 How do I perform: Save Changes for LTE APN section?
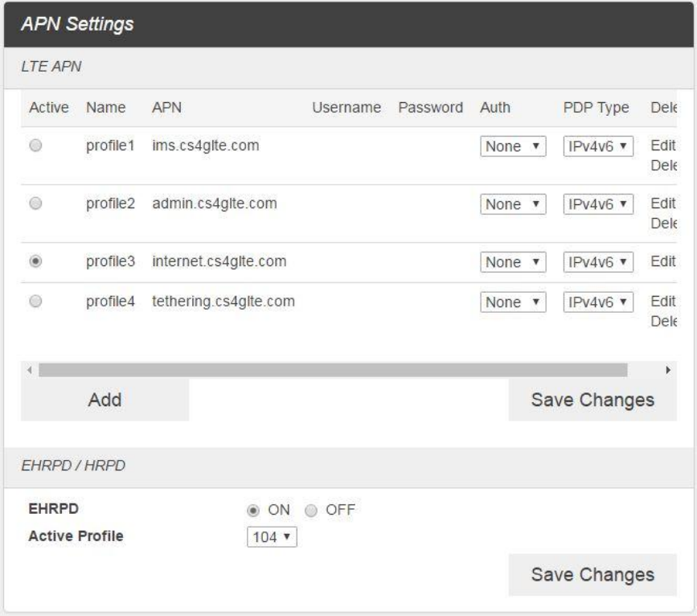point(592,400)
